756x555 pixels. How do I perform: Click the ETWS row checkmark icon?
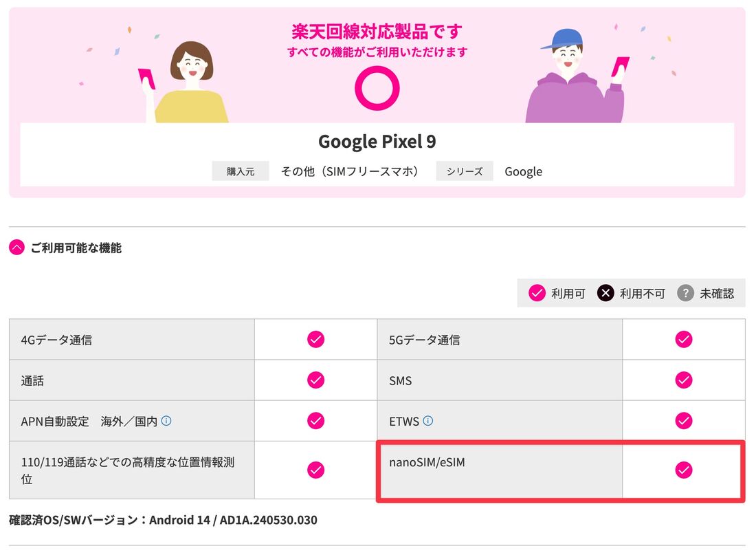pyautogui.click(x=684, y=421)
